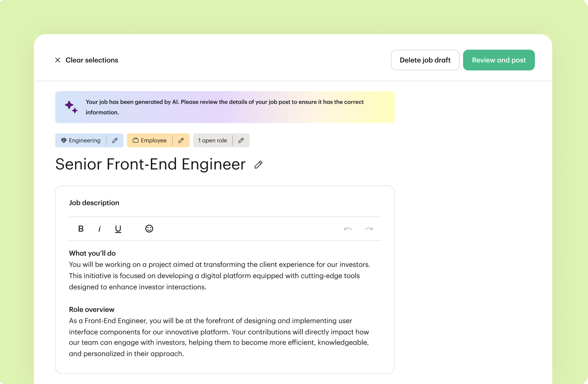588x384 pixels.
Task: Edit the Engineering tag with pencil icon
Action: [115, 141]
